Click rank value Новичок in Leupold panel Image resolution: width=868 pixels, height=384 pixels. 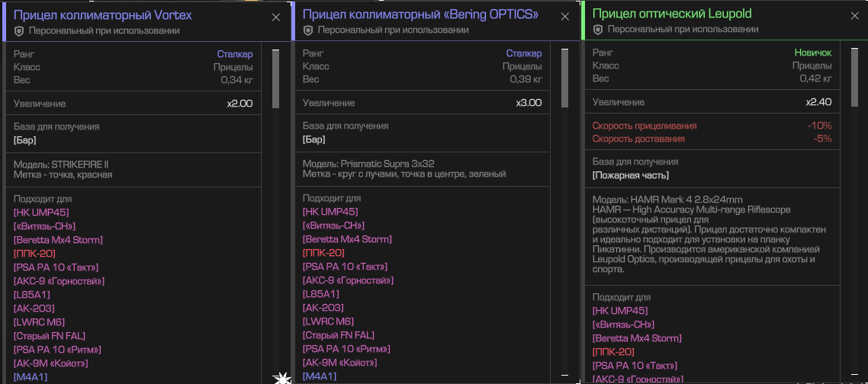point(813,53)
